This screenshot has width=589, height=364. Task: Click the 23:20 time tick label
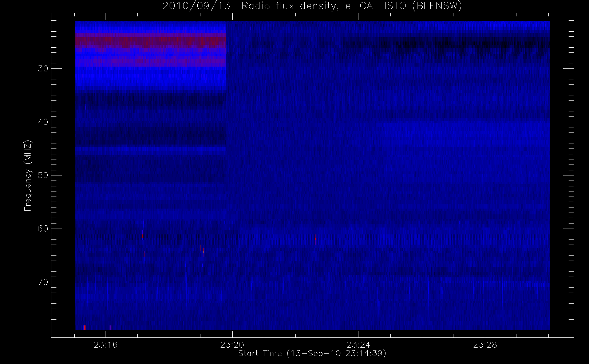point(232,345)
